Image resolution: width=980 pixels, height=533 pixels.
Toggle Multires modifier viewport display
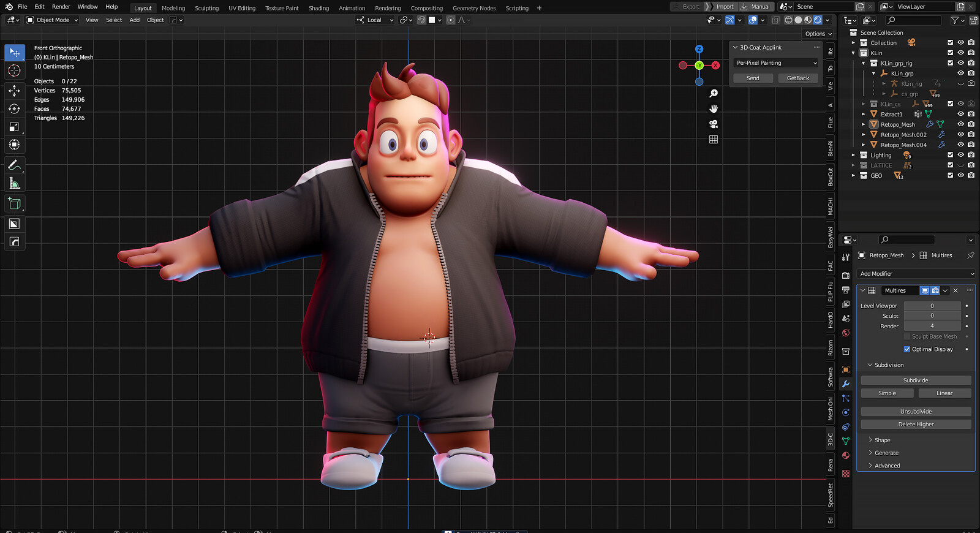(925, 291)
